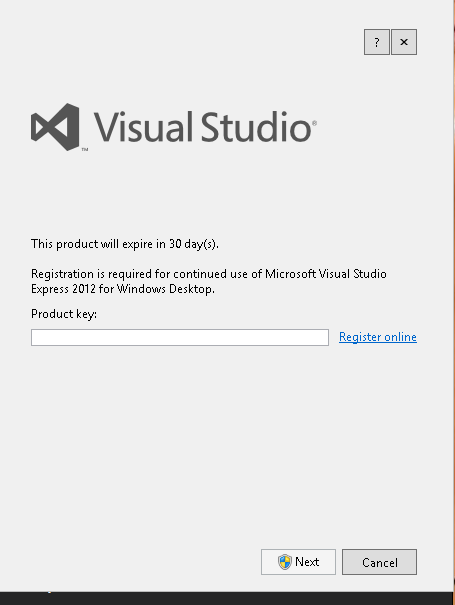Click the Visual Studio infinity logo icon
This screenshot has width=455, height=605.
click(55, 127)
